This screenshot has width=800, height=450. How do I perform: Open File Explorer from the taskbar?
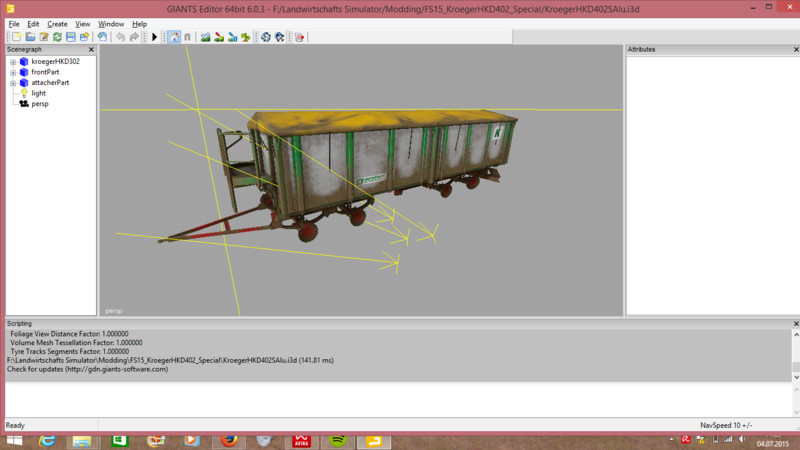(x=82, y=441)
